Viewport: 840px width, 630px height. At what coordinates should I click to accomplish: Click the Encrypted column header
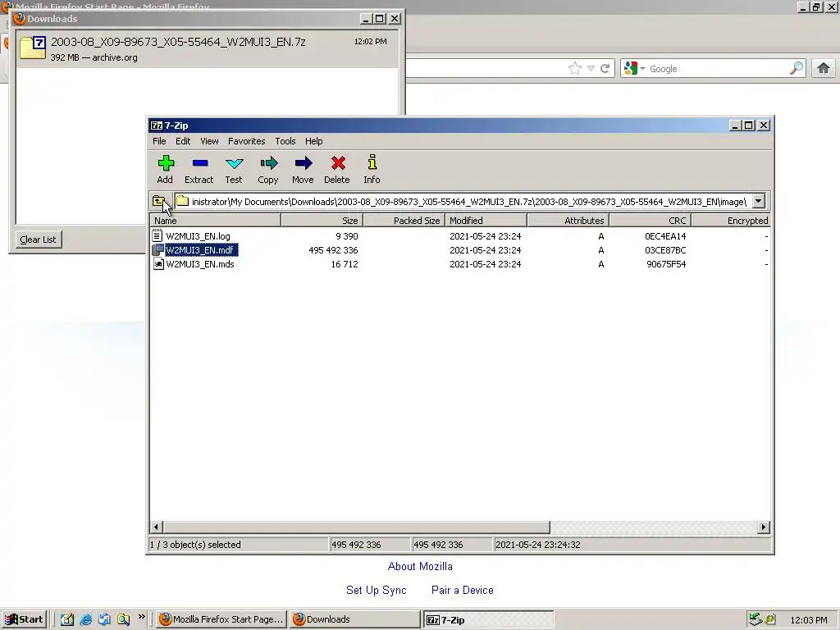731,220
